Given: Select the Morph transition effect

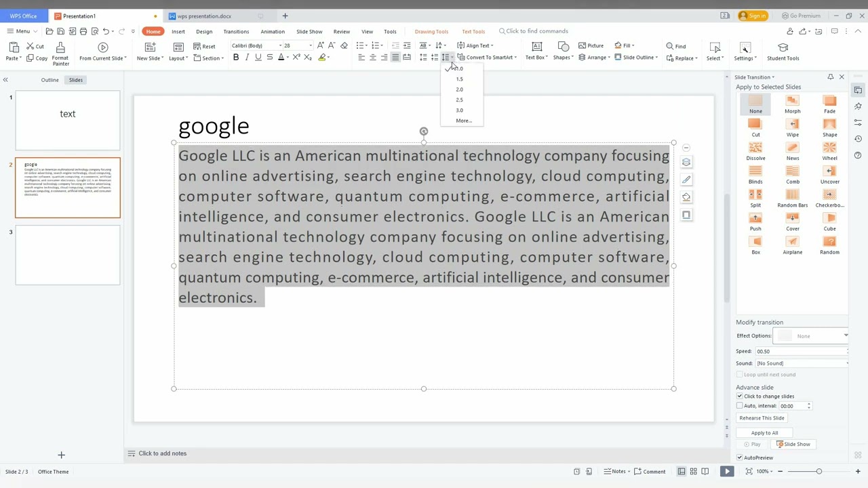Looking at the screenshot, I should [792, 104].
